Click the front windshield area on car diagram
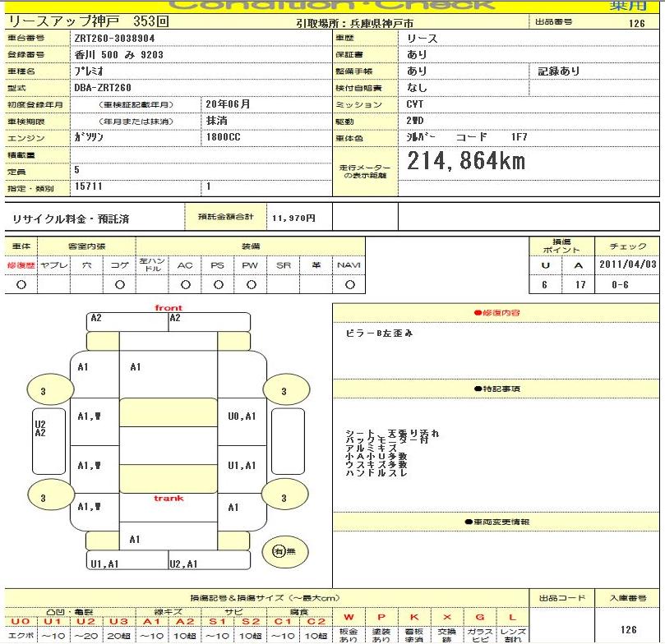This screenshot has height=644, width=665. point(168,412)
